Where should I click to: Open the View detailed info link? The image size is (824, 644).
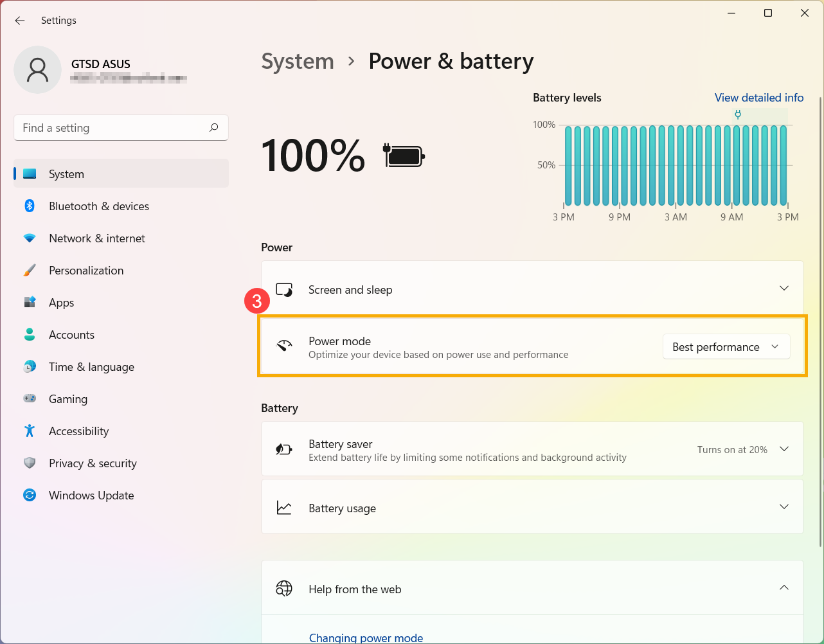(758, 97)
